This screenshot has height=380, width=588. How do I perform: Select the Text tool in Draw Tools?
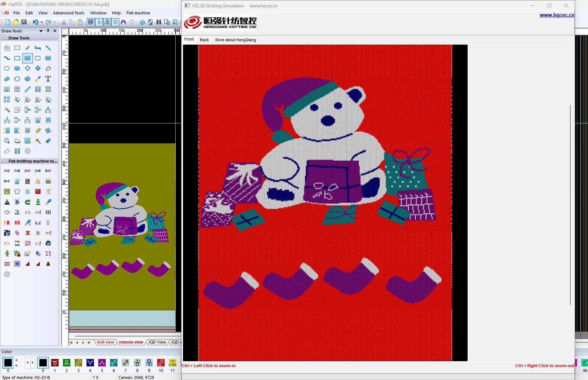click(48, 79)
